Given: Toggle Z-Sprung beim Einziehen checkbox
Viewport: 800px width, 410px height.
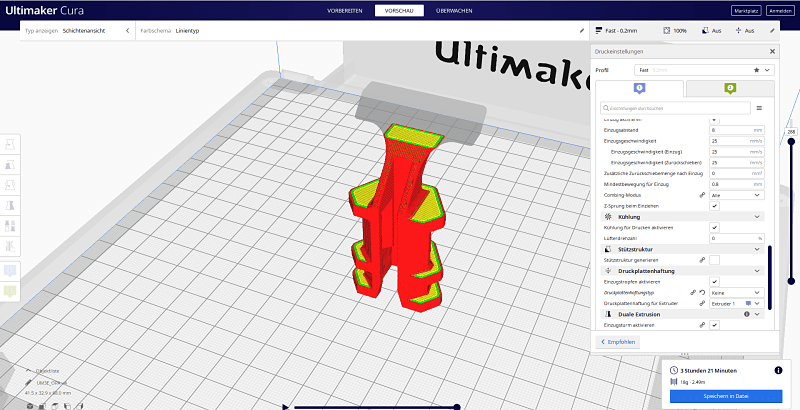Looking at the screenshot, I should pos(715,206).
